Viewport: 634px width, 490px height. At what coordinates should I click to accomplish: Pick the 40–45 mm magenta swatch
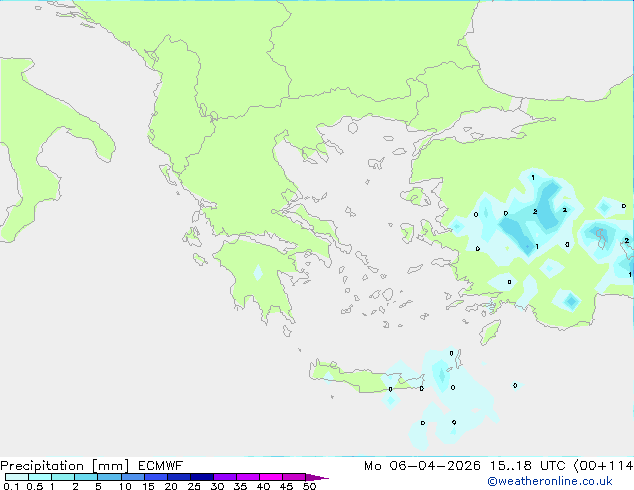271,477
